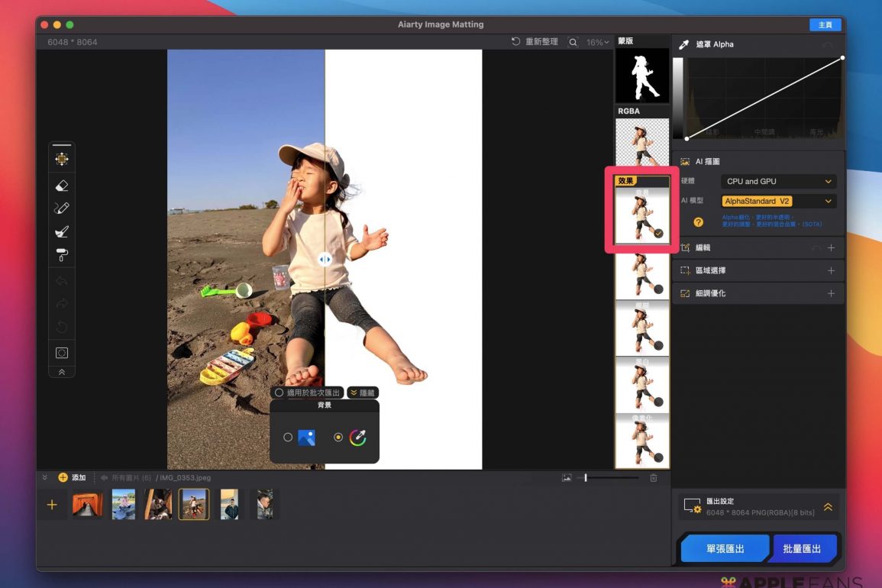Open the CPU and GPU hardware dropdown
This screenshot has width=882, height=588.
coord(778,182)
